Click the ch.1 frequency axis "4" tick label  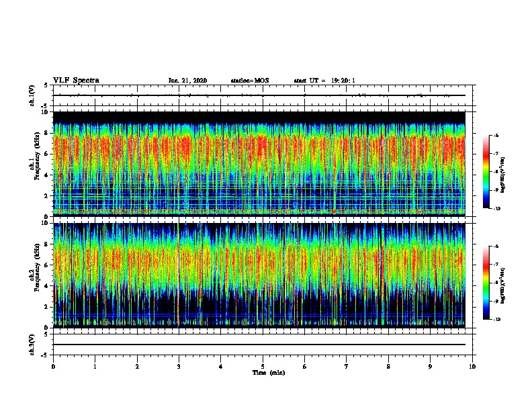click(47, 175)
